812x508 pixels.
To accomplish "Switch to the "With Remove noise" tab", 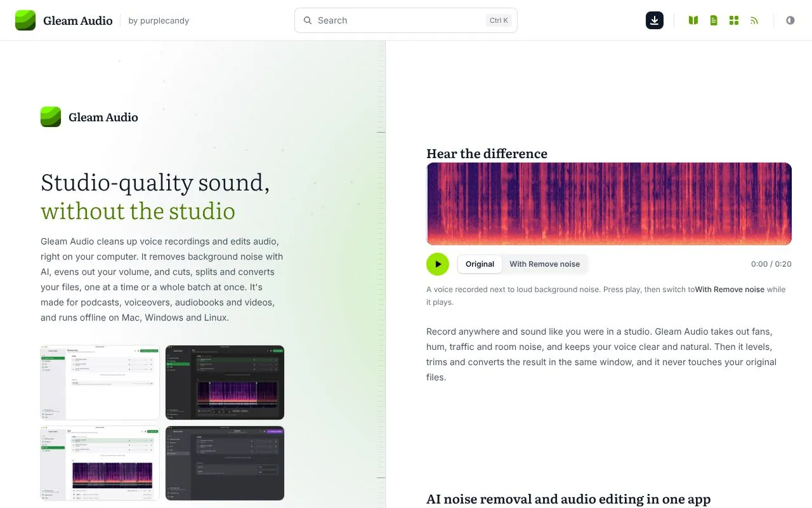I will (x=544, y=264).
